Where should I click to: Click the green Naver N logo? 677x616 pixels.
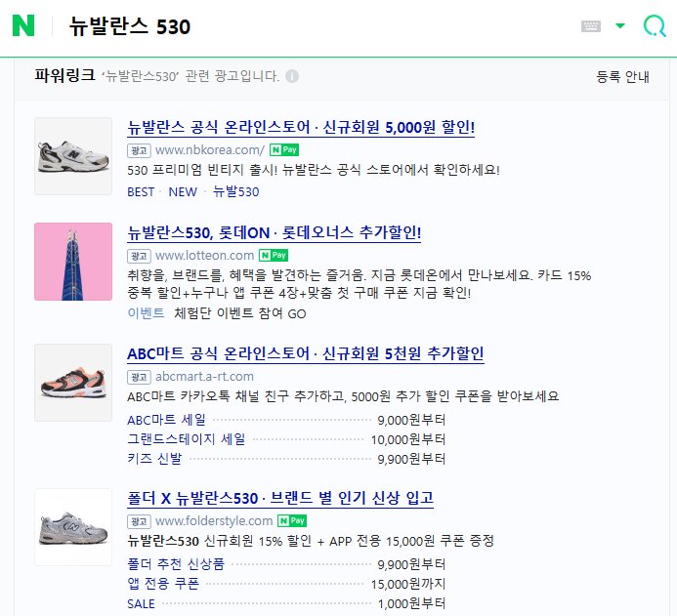(23, 25)
